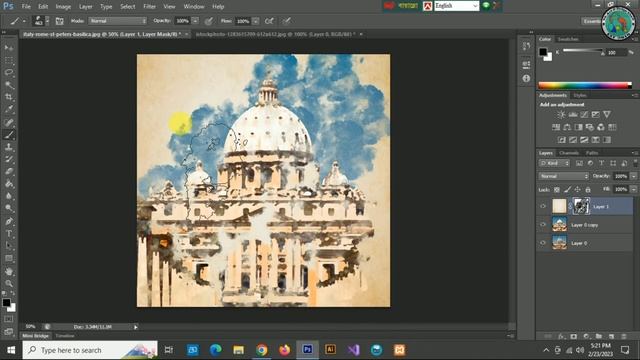640x360 pixels.
Task: Toggle the Brush panel button
Action: click(x=59, y=21)
